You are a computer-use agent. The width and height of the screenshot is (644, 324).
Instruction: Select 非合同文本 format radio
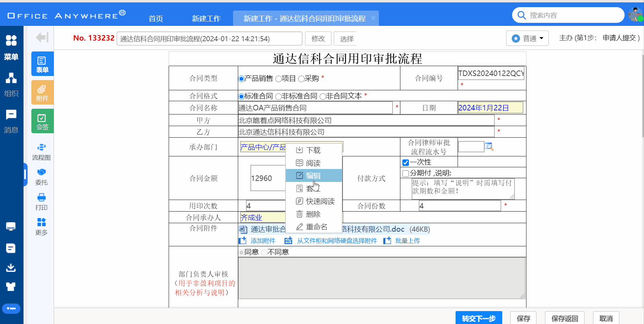tap(323, 96)
